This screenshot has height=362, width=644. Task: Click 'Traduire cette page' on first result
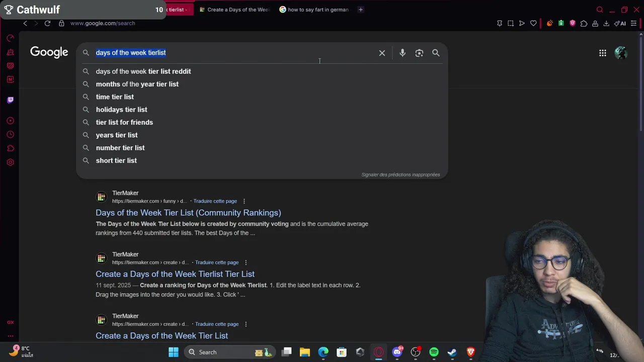[x=215, y=201]
